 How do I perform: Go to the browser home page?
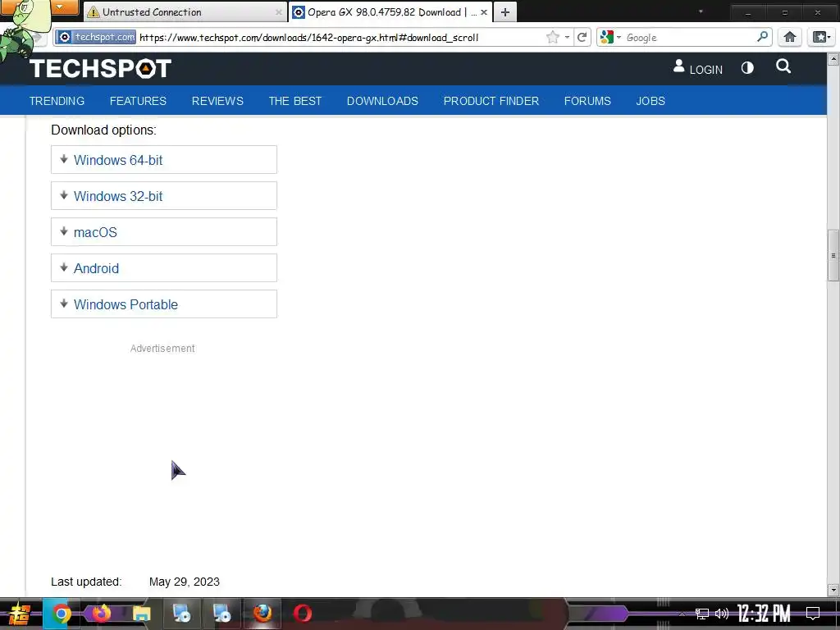click(x=790, y=37)
